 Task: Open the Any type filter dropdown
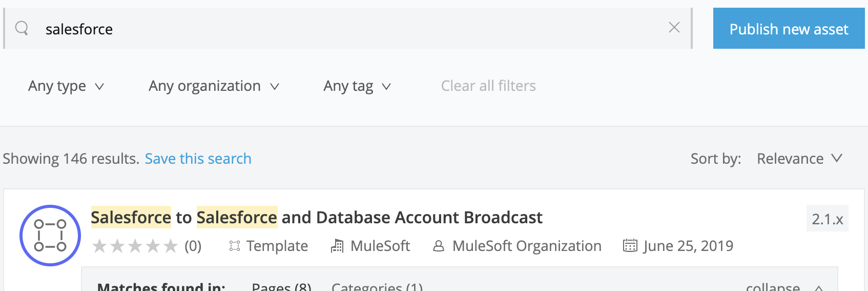point(66,86)
